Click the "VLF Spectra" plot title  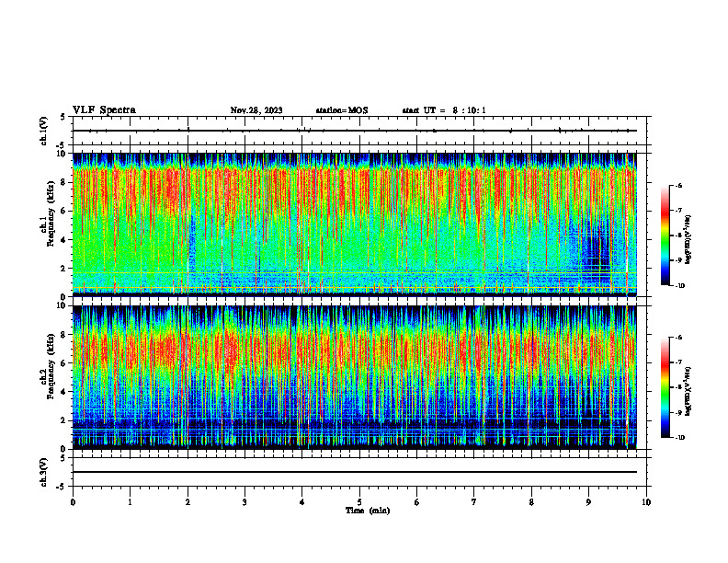(104, 110)
